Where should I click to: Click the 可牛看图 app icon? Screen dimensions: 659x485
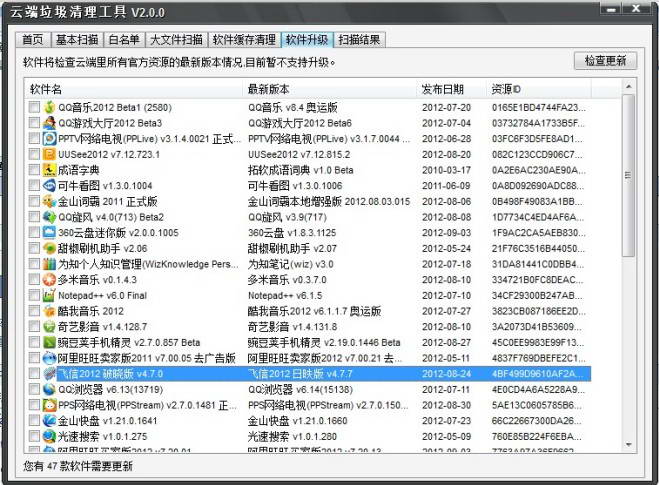[x=49, y=185]
